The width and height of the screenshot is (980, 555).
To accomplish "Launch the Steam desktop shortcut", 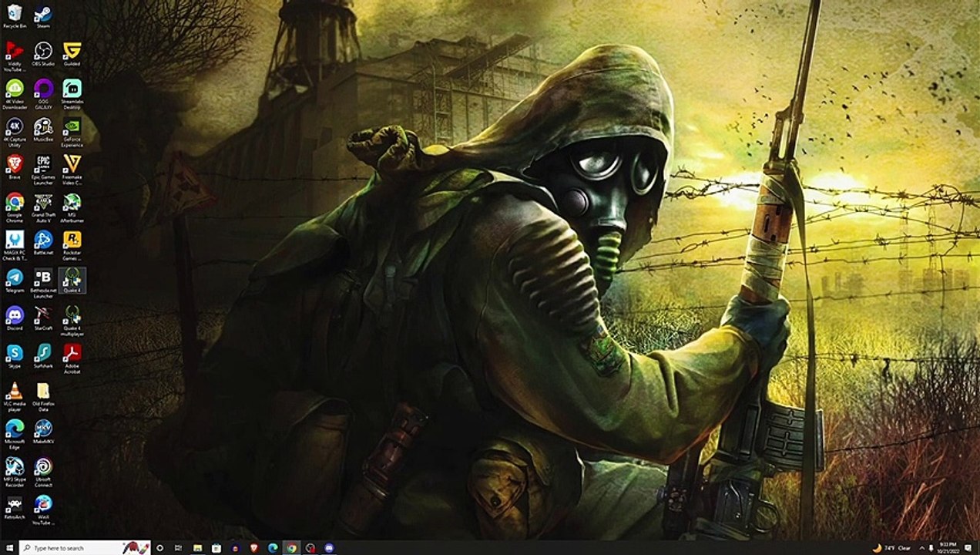I will (x=43, y=16).
